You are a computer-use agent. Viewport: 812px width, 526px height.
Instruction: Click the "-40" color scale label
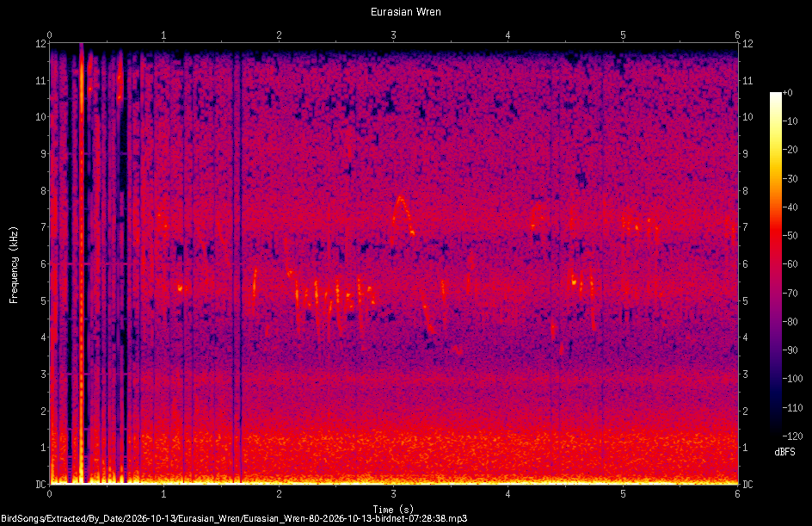(790, 207)
